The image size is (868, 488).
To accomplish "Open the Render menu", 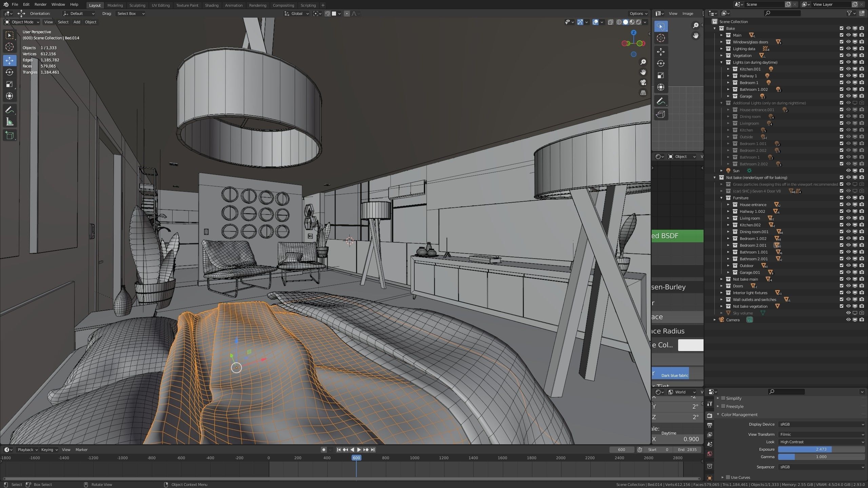I will [x=40, y=4].
